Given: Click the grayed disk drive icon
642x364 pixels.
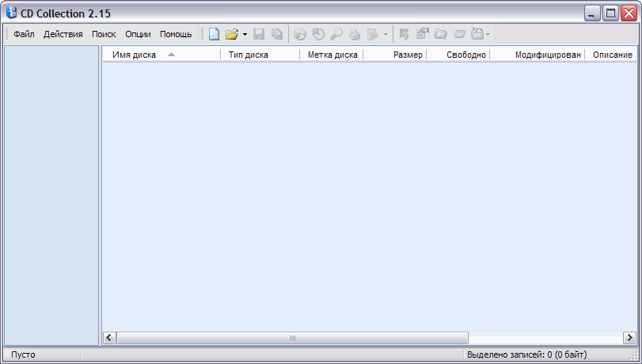Looking at the screenshot, I should pos(459,34).
